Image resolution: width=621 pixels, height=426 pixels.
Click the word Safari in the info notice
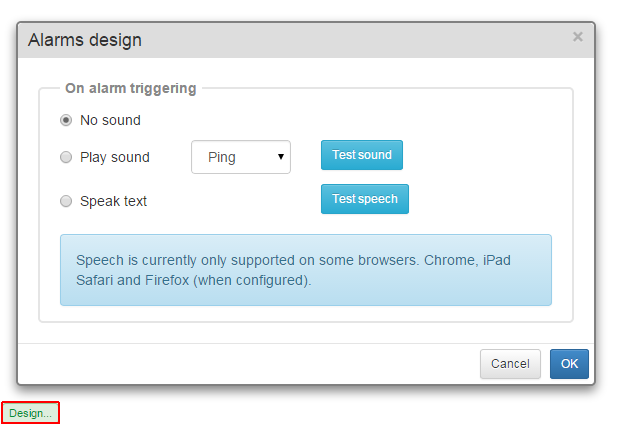tap(98, 281)
